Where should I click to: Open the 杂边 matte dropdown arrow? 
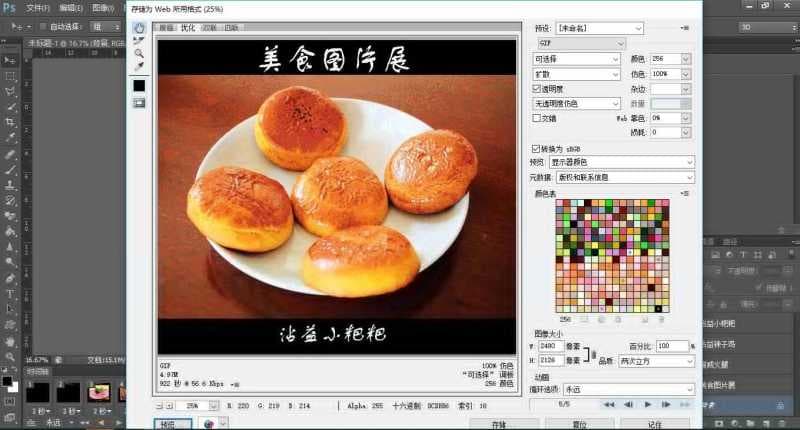(686, 89)
